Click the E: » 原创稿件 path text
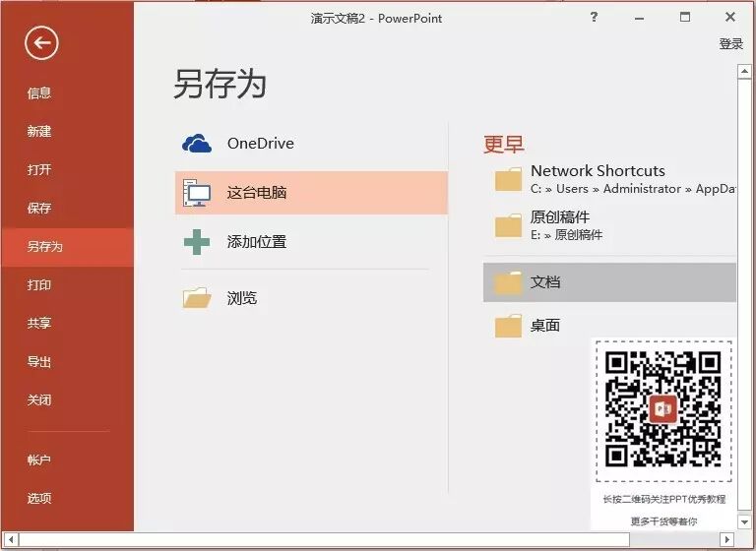756x551 pixels. 567,235
